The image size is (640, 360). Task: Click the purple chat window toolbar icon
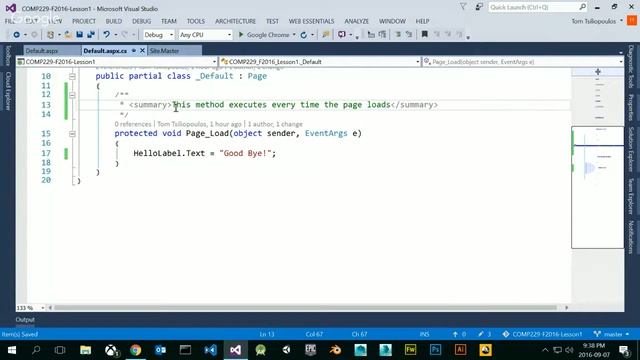[x=342, y=35]
